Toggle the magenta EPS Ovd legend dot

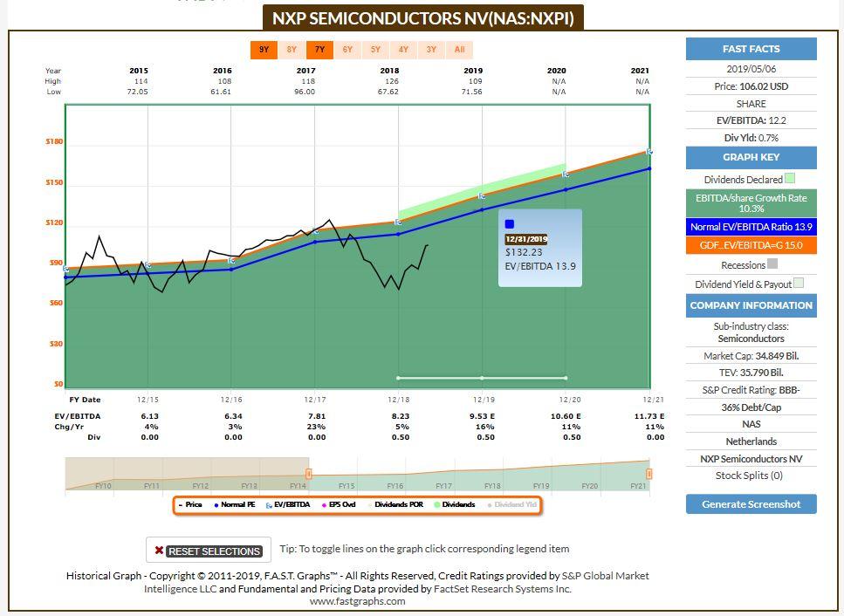[x=324, y=504]
